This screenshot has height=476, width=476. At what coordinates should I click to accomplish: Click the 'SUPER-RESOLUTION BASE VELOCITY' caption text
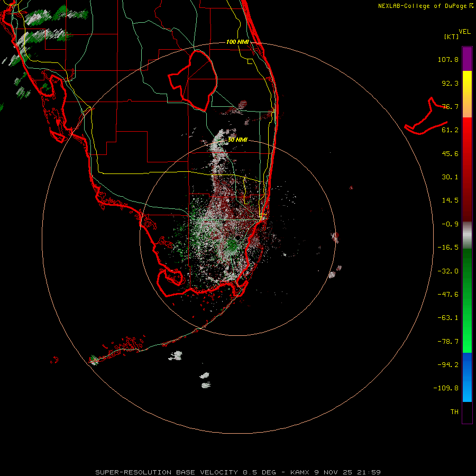167,472
